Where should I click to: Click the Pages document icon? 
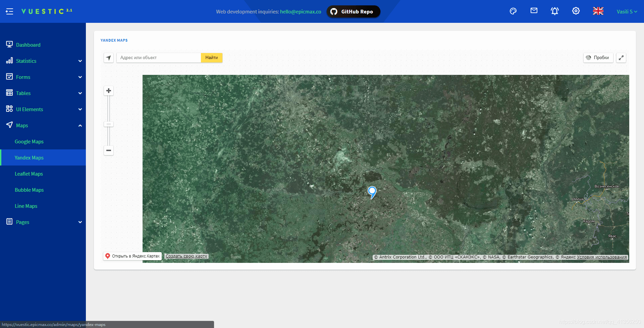(x=9, y=222)
